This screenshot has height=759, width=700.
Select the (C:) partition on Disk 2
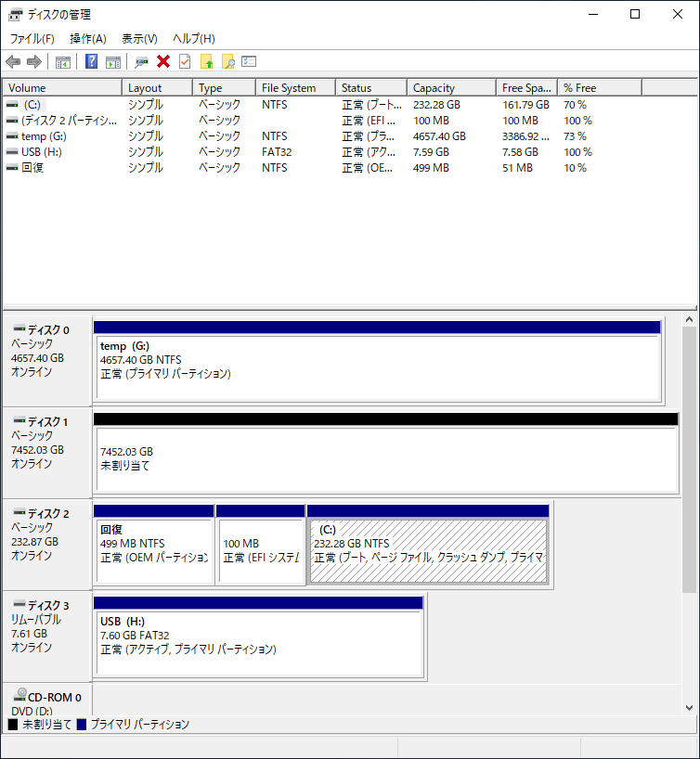pyautogui.click(x=428, y=550)
